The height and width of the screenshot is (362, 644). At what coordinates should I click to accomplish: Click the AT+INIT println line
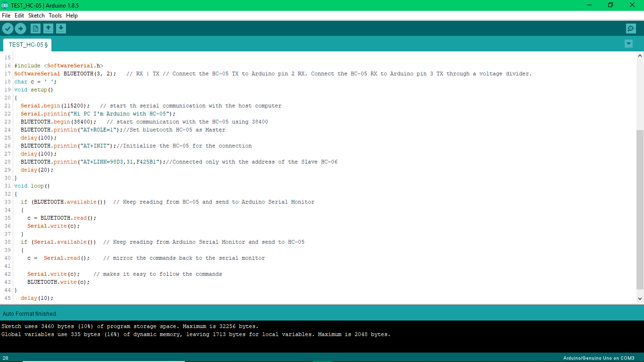(136, 146)
